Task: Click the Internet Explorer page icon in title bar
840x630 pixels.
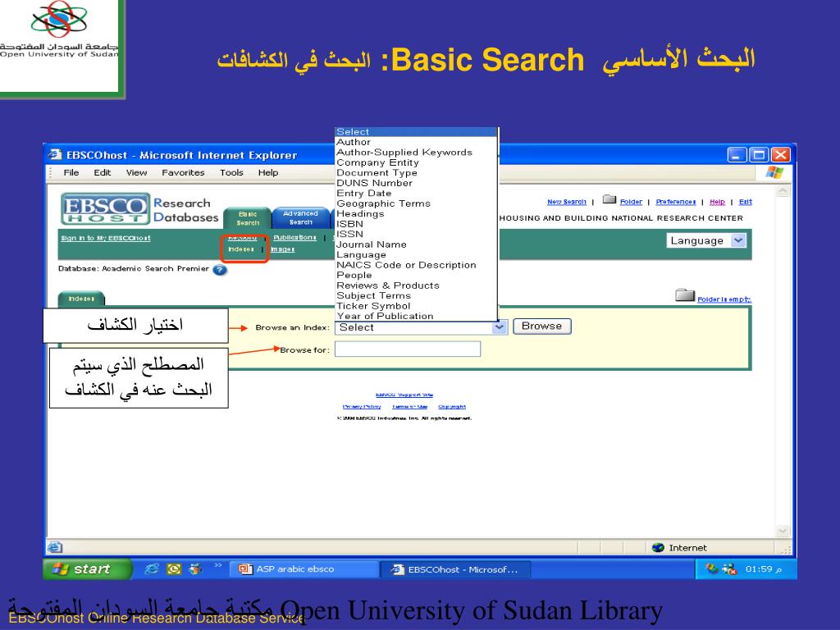Action: [x=55, y=155]
